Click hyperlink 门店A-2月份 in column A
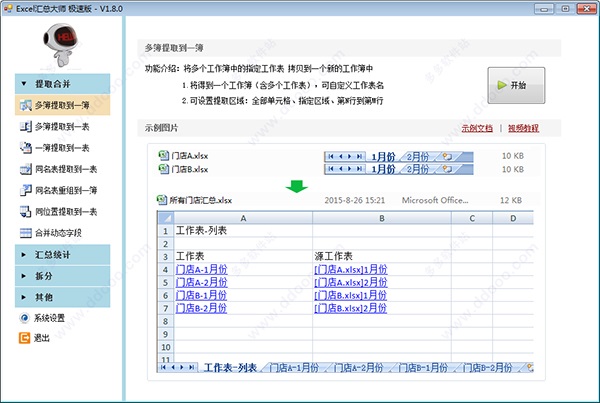 [201, 282]
